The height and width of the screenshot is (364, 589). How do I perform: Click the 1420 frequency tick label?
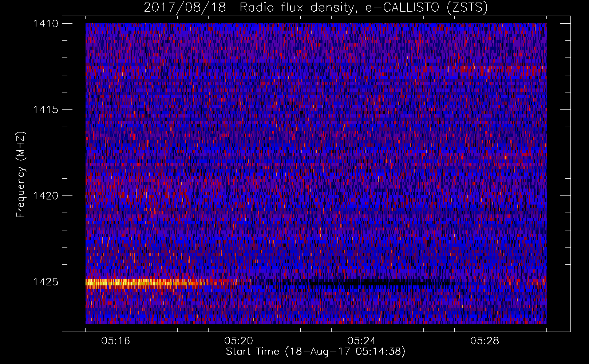coord(46,196)
